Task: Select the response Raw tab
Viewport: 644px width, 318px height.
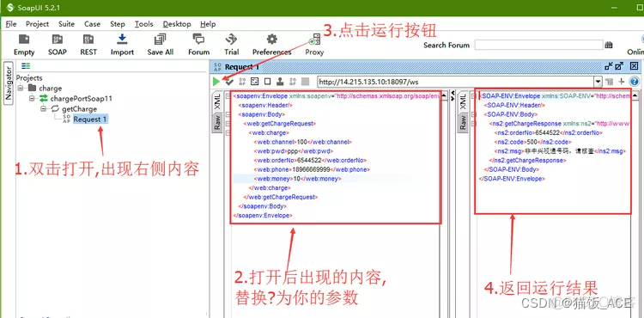Action: tap(463, 122)
